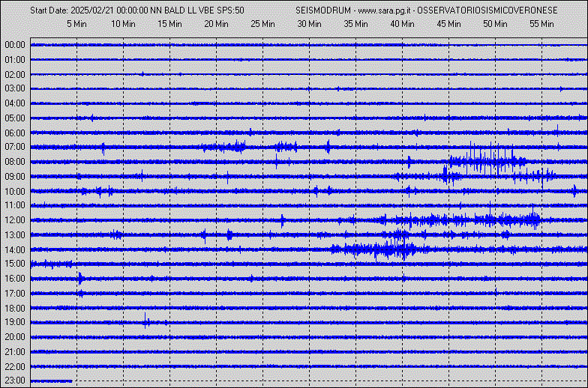Click the 20 Min column header
This screenshot has width=588, height=388.
[x=216, y=24]
